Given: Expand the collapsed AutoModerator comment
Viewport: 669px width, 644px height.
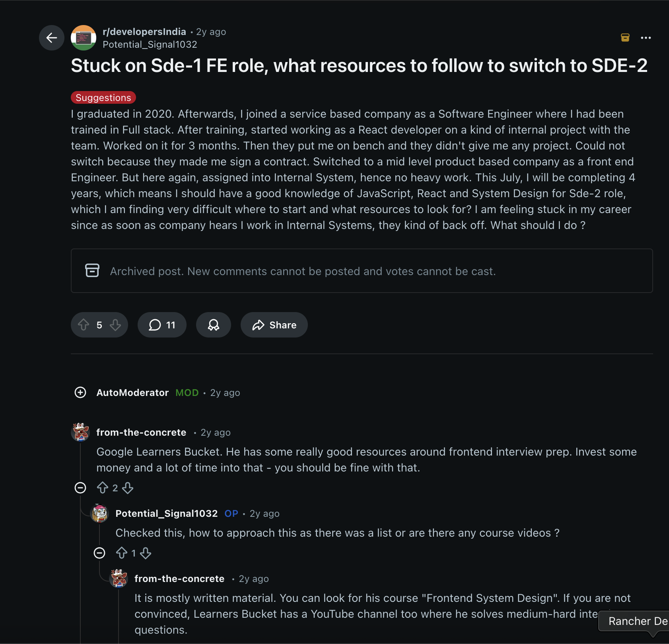Looking at the screenshot, I should pyautogui.click(x=80, y=393).
